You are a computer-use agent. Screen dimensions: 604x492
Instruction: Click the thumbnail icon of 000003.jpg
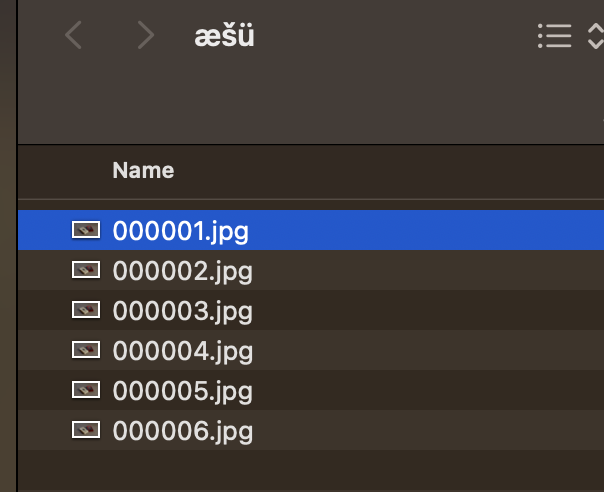click(87, 311)
